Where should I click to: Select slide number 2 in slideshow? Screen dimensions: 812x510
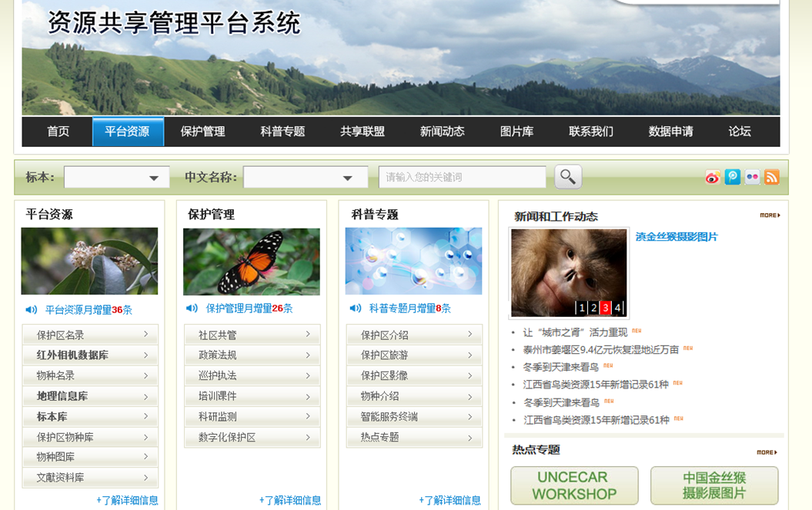tap(593, 308)
